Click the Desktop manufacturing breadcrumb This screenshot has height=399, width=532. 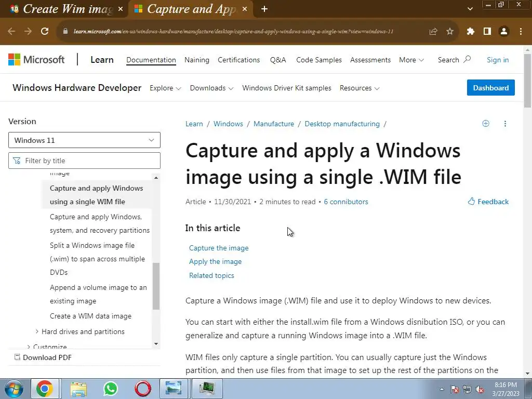(x=342, y=124)
